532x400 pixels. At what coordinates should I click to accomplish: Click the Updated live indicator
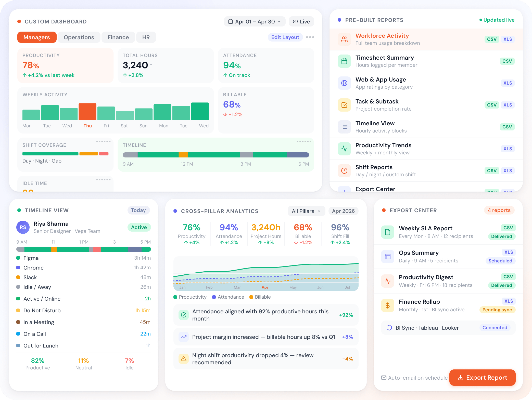coord(497,20)
